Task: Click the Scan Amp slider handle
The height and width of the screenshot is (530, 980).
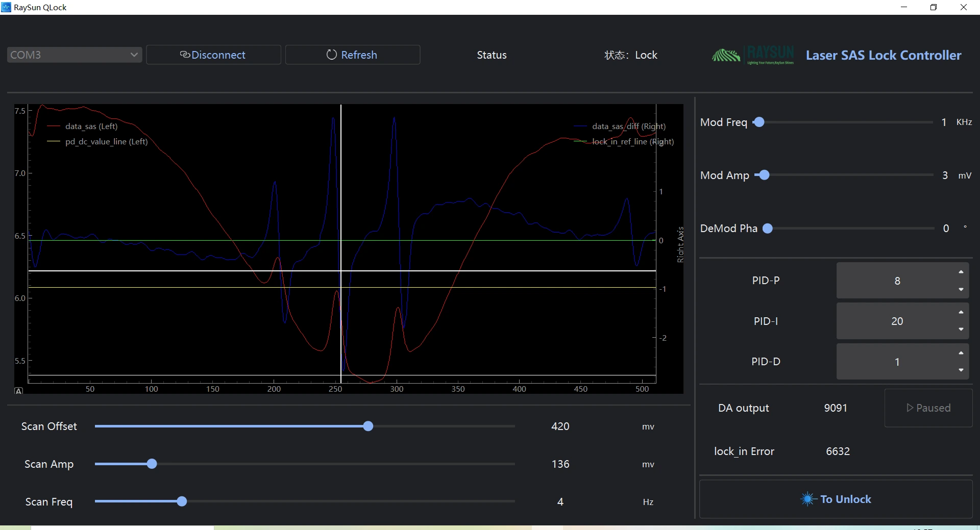Action: [152, 464]
